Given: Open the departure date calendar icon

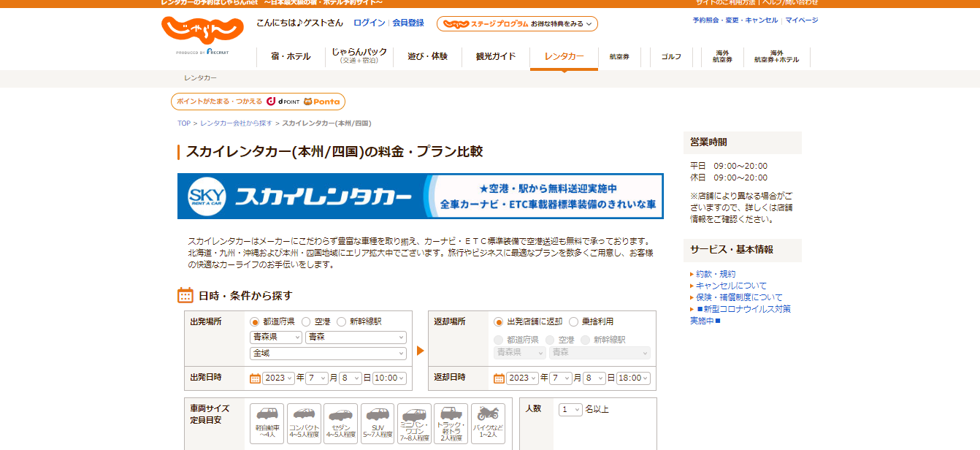Looking at the screenshot, I should point(255,378).
